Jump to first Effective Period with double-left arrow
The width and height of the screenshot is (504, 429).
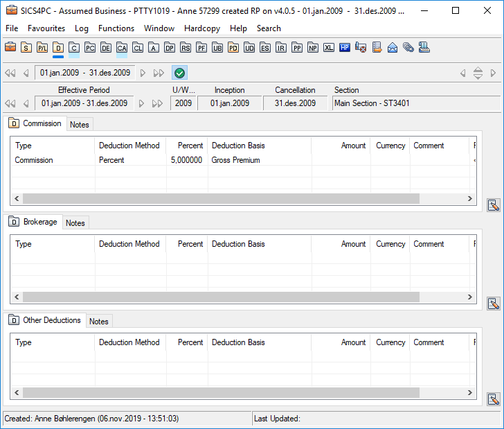tap(10, 103)
